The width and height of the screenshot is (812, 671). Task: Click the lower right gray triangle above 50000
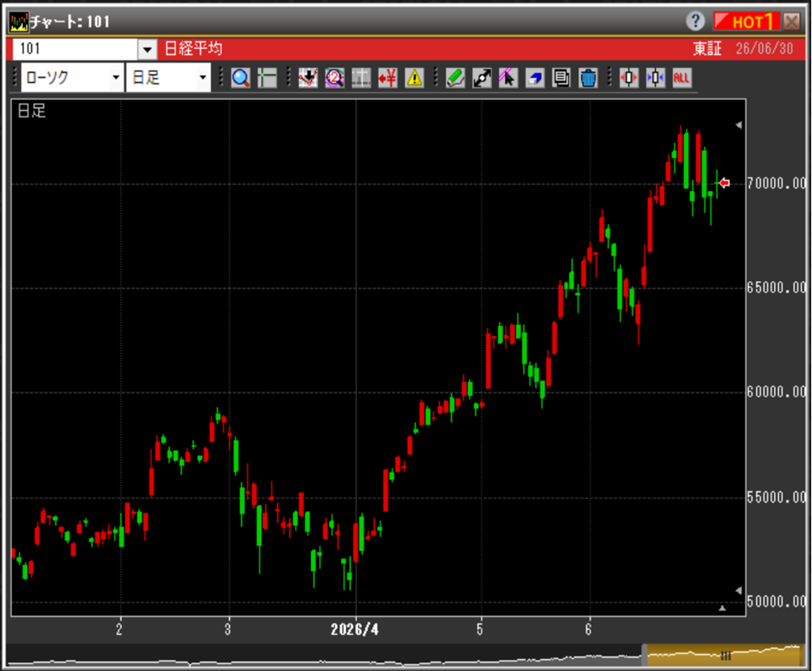[x=739, y=590]
